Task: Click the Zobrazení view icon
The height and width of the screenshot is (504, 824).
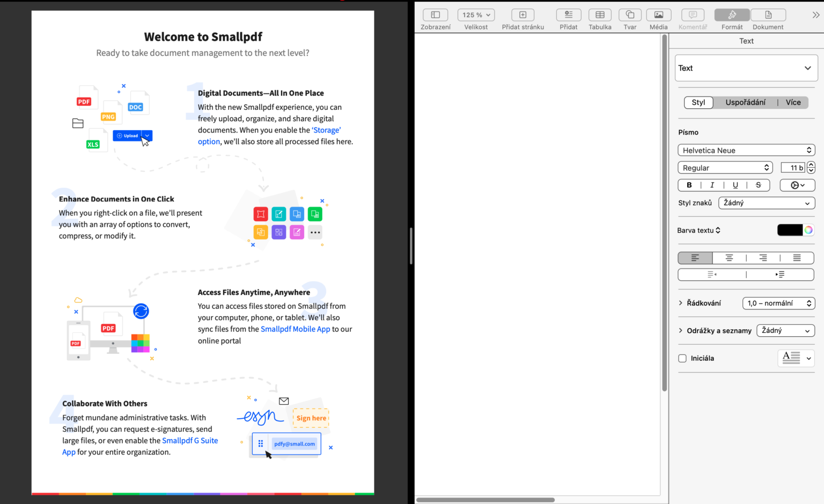Action: pyautogui.click(x=435, y=14)
